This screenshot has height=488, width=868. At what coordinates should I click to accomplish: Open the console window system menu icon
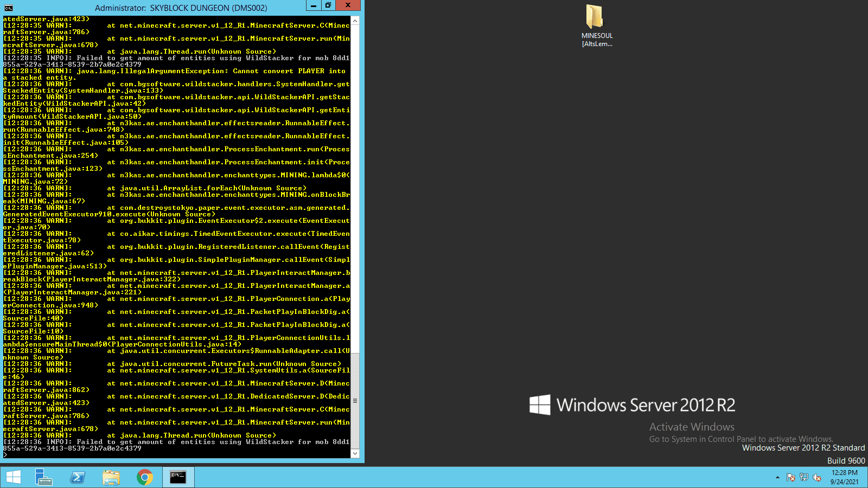pyautogui.click(x=9, y=8)
